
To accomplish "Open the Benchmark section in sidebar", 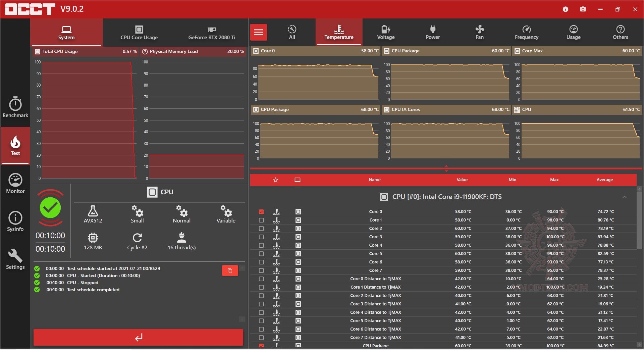I will (15, 107).
